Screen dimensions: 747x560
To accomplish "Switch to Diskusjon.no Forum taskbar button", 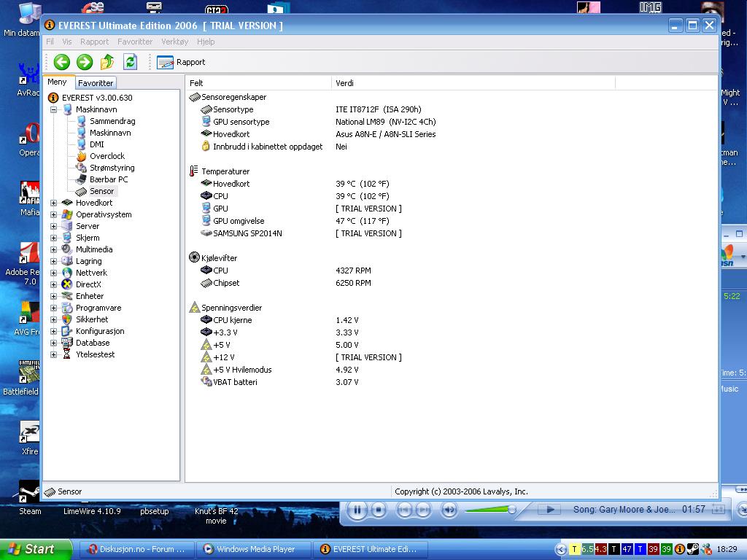I will [x=136, y=549].
